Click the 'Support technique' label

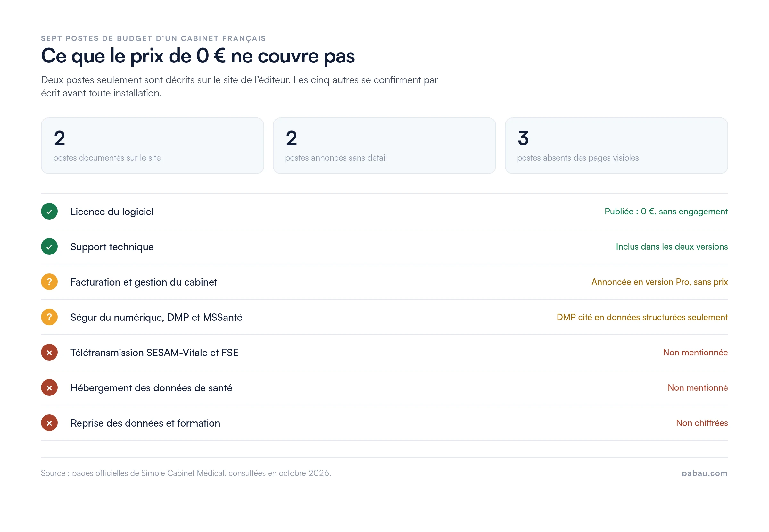[112, 247]
